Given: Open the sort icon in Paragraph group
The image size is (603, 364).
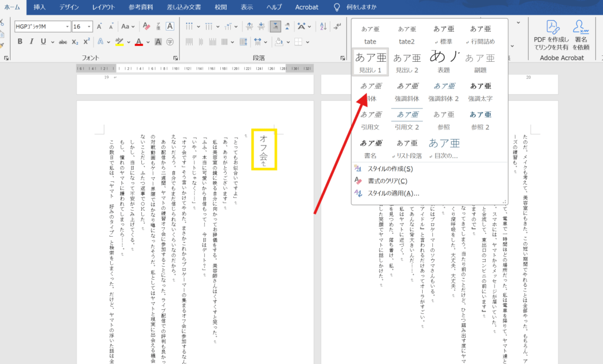Looking at the screenshot, I should 323,27.
